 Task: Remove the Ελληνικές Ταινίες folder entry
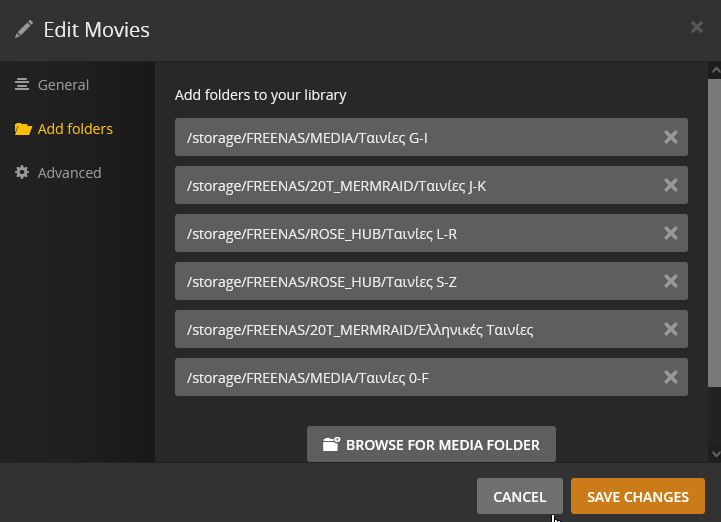pyautogui.click(x=671, y=329)
